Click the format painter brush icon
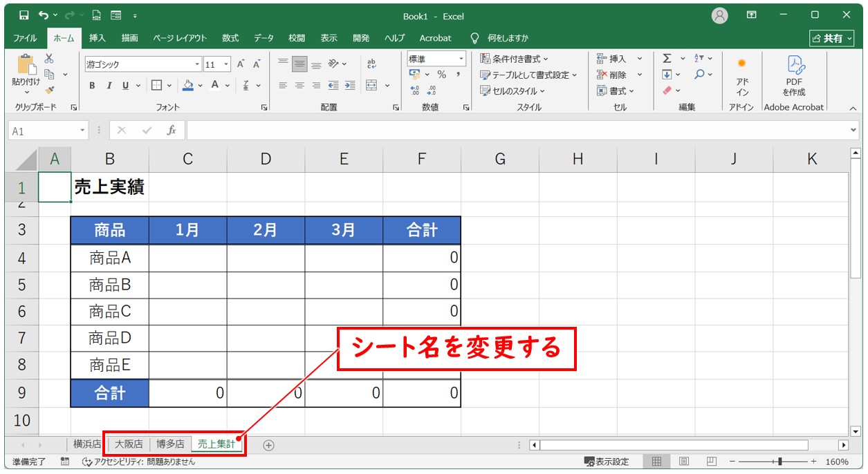Screen dimensions: 868x474 (49, 89)
